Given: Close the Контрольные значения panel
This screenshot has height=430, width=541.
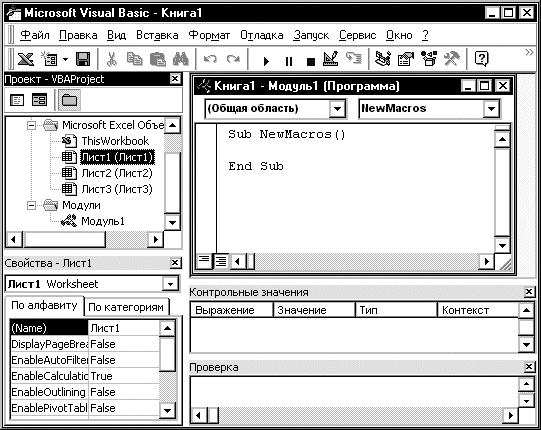Looking at the screenshot, I should (529, 292).
